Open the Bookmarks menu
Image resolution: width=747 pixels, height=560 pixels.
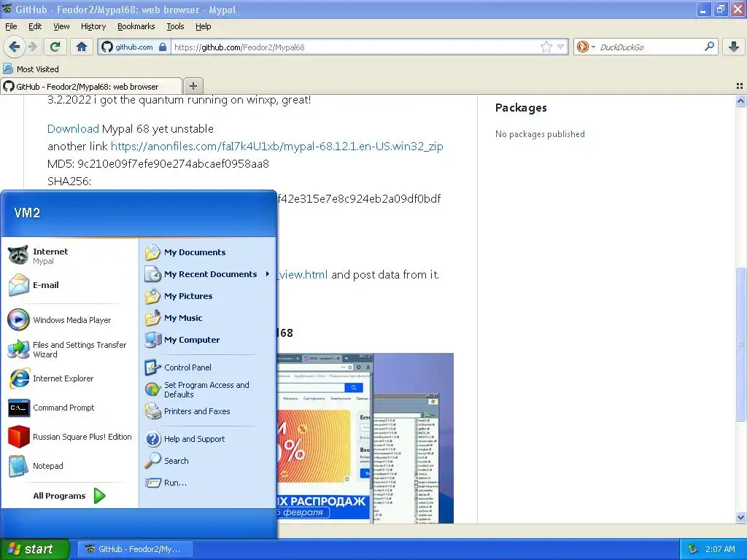click(x=136, y=26)
